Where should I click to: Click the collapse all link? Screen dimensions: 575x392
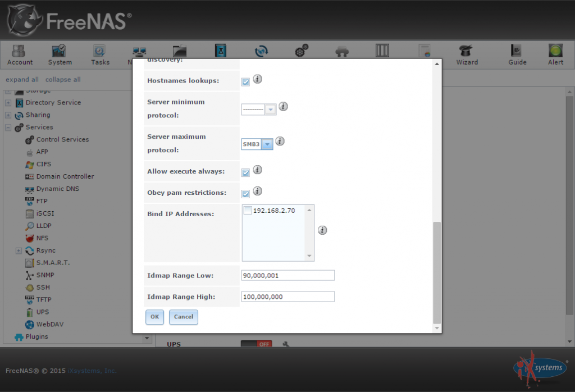pos(63,79)
